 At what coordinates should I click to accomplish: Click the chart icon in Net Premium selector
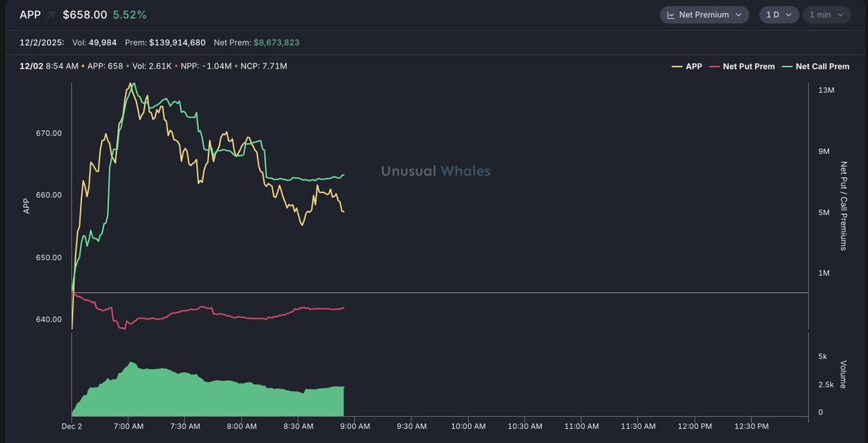[x=671, y=14]
